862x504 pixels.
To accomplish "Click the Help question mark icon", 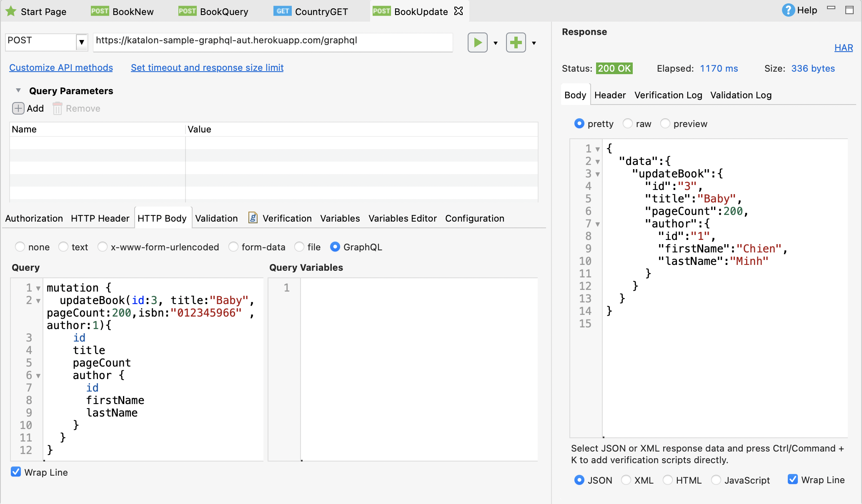I will 788,10.
